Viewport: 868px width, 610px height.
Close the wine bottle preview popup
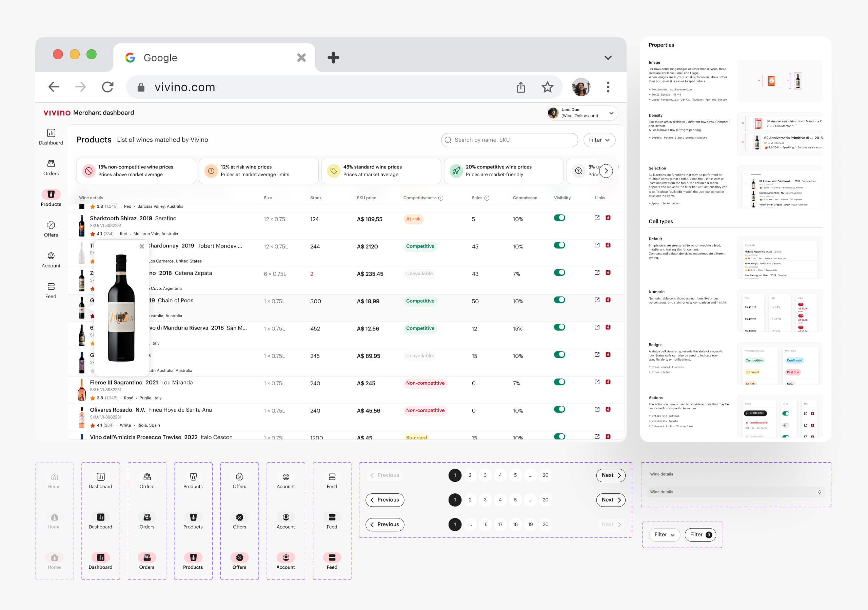(x=142, y=246)
